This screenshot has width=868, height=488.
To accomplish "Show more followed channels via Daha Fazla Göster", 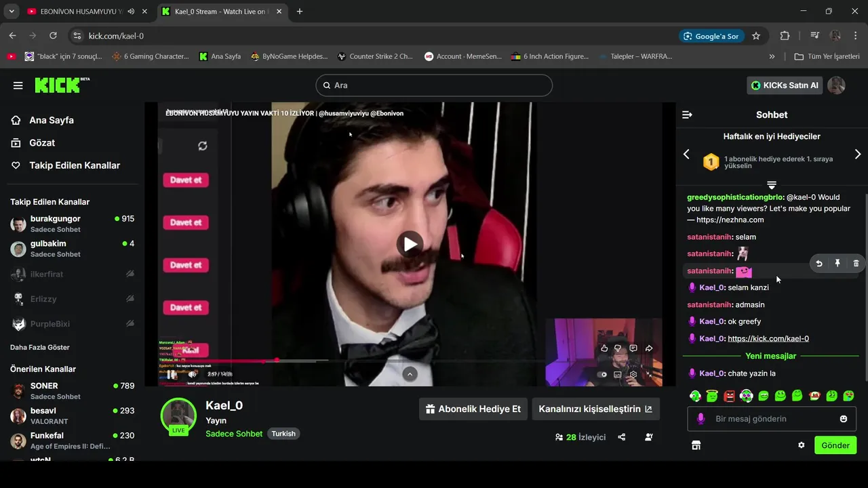I will pos(40,347).
